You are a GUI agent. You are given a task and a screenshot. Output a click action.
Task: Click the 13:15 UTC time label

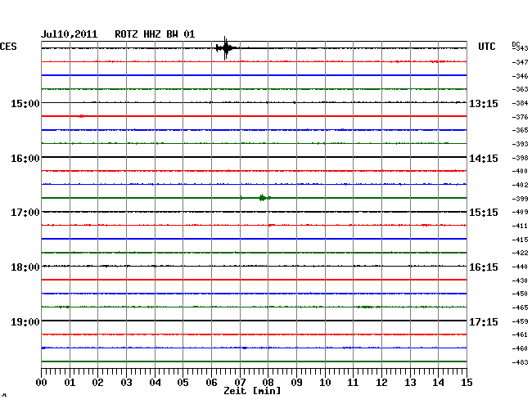[x=484, y=104]
